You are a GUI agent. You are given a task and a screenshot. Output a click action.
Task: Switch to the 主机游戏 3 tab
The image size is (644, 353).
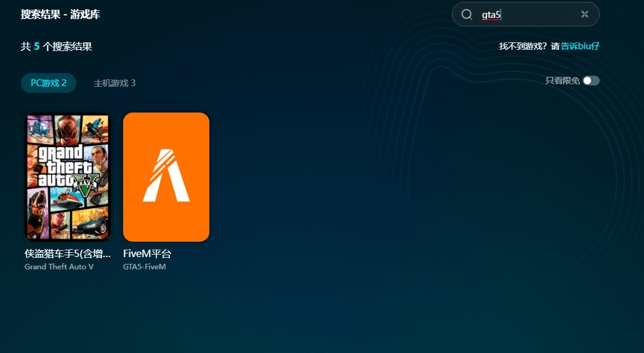[115, 83]
